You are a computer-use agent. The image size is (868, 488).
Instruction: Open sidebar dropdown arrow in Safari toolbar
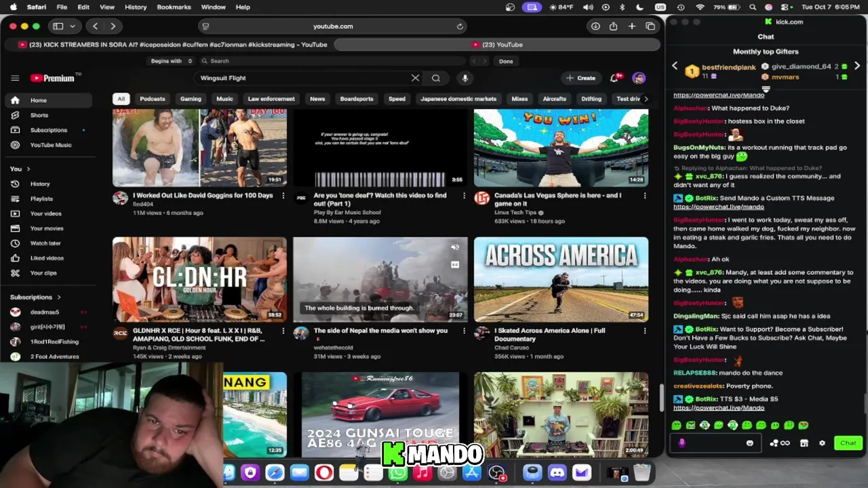[x=72, y=26]
